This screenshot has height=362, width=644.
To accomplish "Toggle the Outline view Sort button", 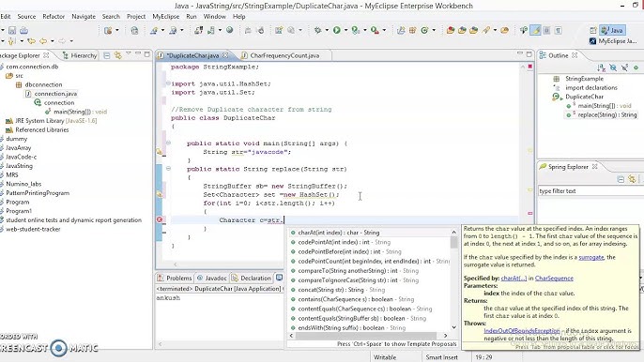I will (601, 68).
